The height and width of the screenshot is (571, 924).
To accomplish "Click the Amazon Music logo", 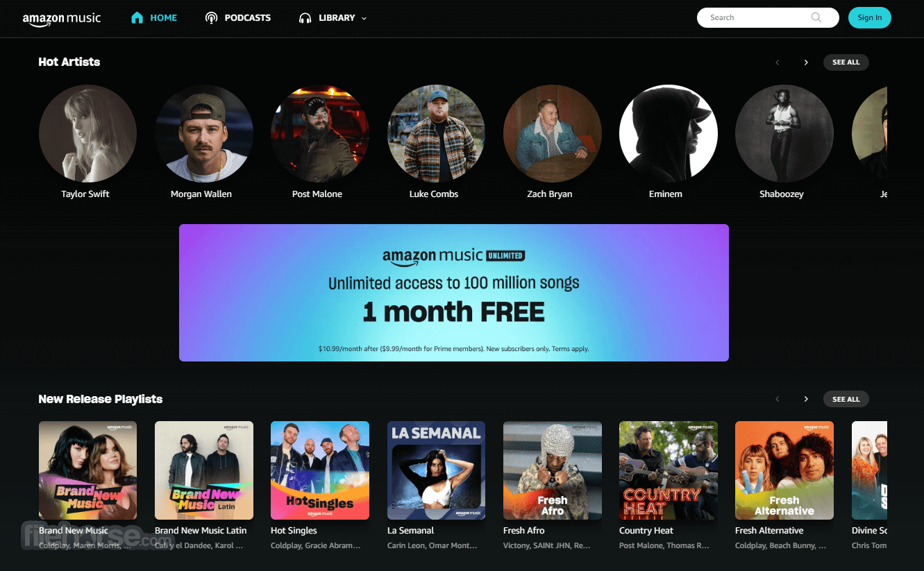I will tap(62, 19).
